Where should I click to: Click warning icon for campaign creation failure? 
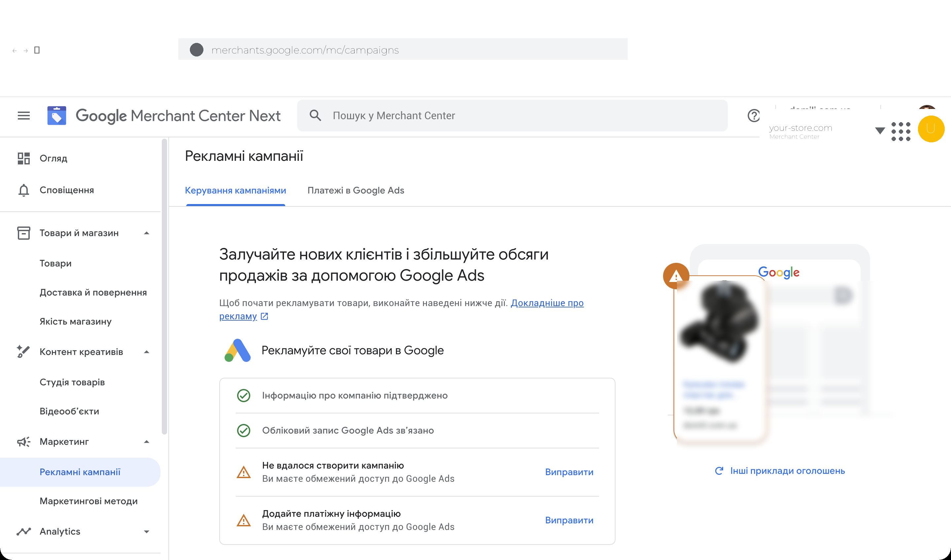(243, 472)
